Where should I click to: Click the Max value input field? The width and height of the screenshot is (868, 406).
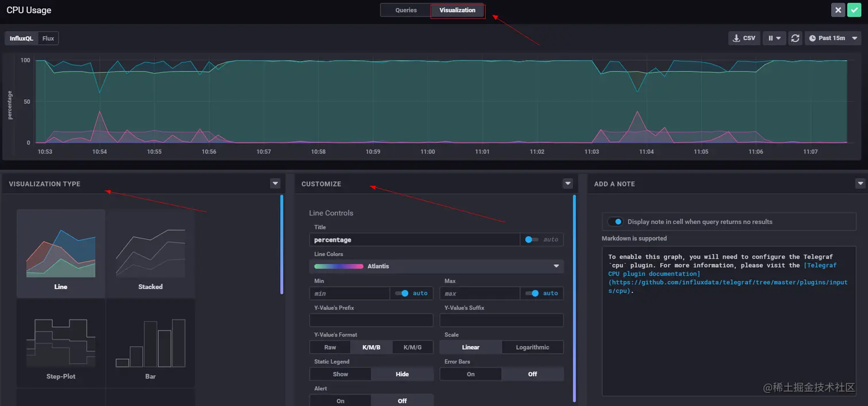coord(480,293)
